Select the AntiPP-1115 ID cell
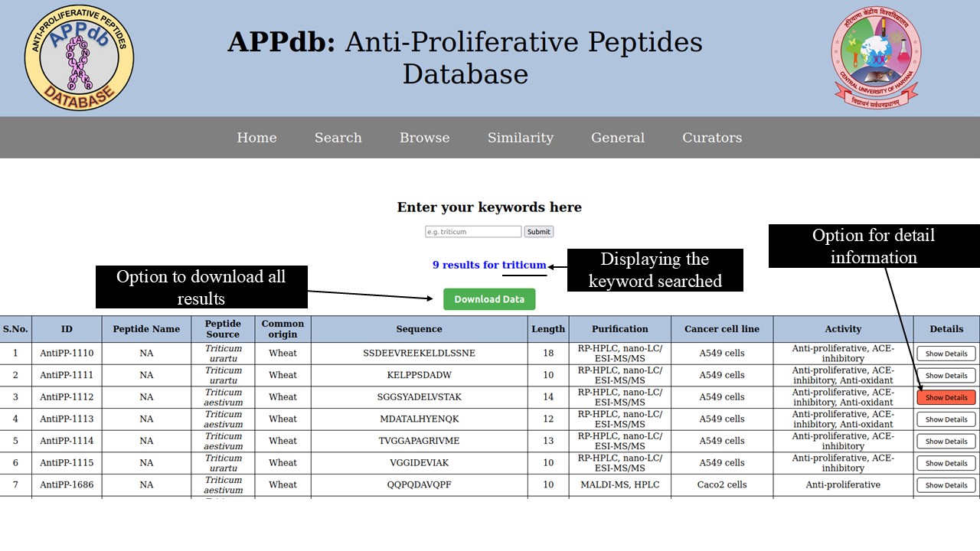980x551 pixels. point(67,463)
